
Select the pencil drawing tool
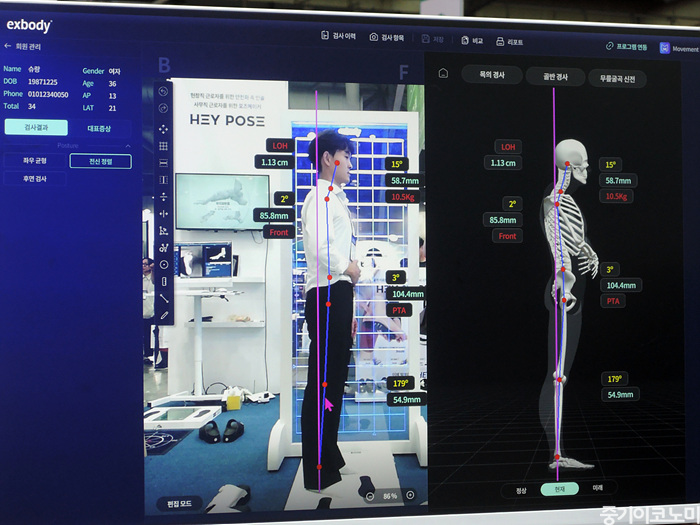(x=164, y=316)
